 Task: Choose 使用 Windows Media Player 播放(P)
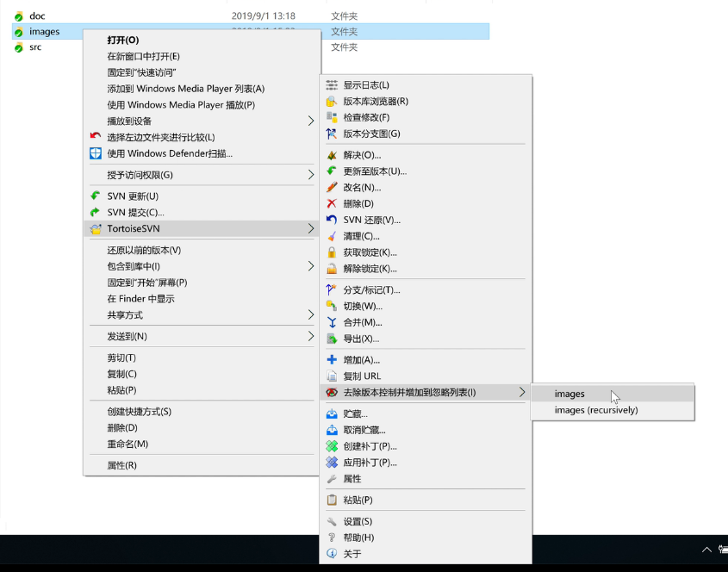202,105
